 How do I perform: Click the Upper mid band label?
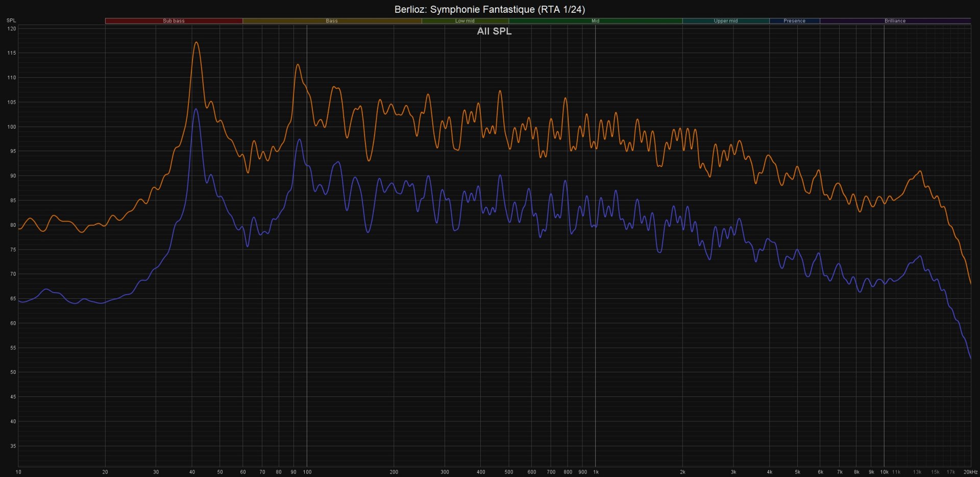725,21
